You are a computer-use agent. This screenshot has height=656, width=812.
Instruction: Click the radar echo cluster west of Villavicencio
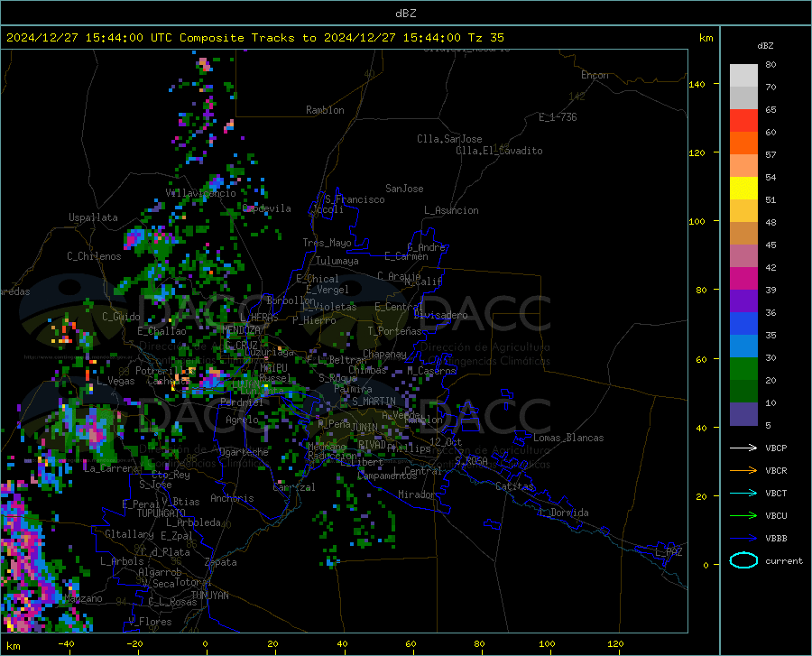135,239
